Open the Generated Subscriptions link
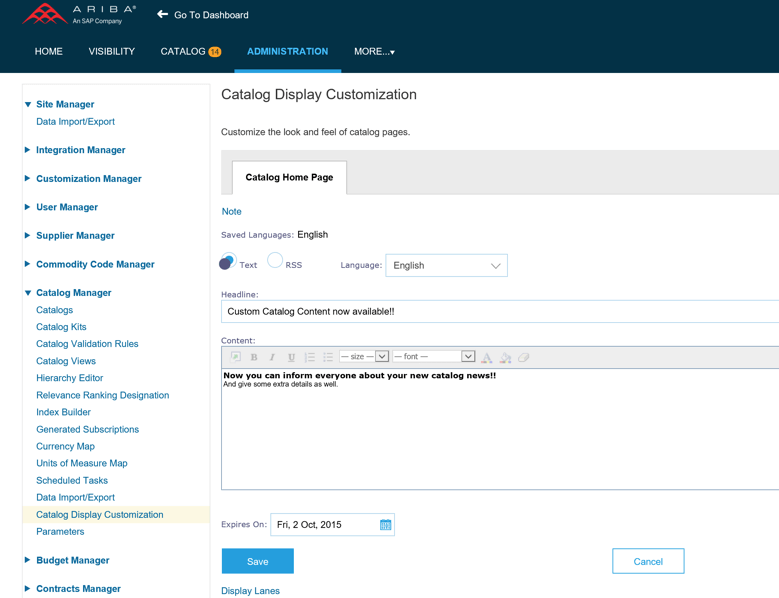 point(87,429)
